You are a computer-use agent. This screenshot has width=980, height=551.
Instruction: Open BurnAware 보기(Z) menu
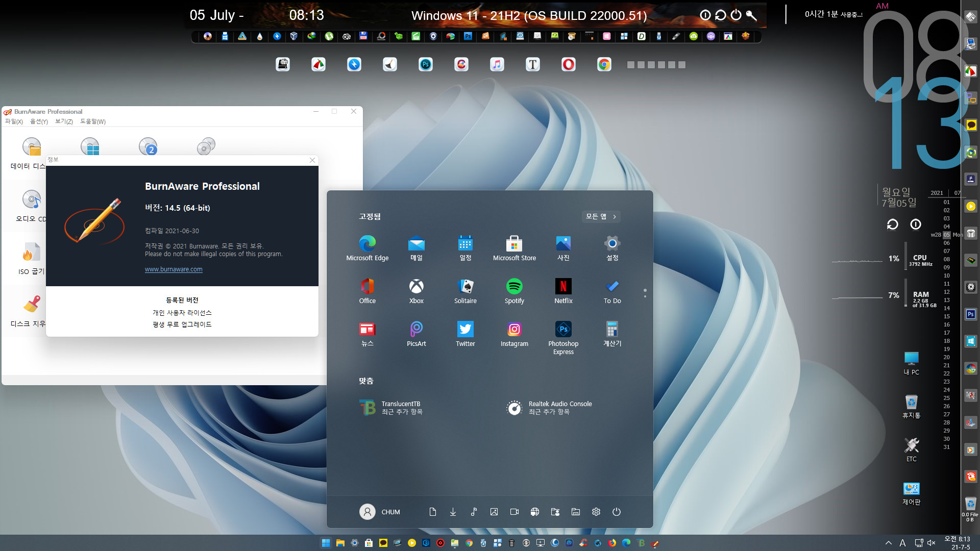click(64, 121)
